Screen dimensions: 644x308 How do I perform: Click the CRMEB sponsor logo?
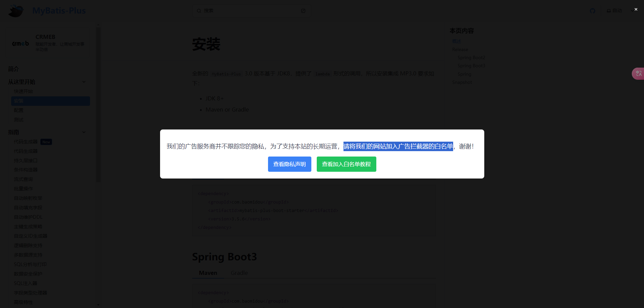pyautogui.click(x=20, y=43)
